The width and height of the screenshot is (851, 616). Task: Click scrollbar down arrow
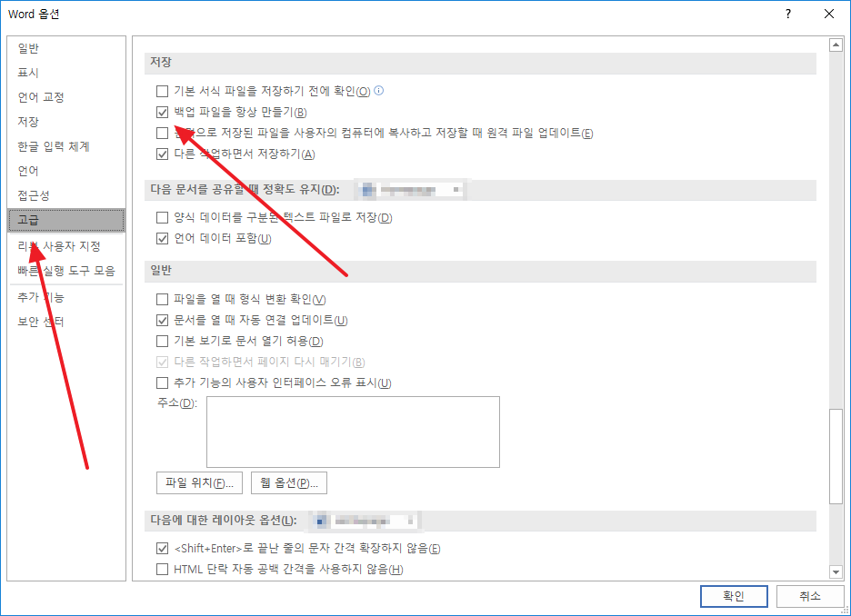point(836,571)
